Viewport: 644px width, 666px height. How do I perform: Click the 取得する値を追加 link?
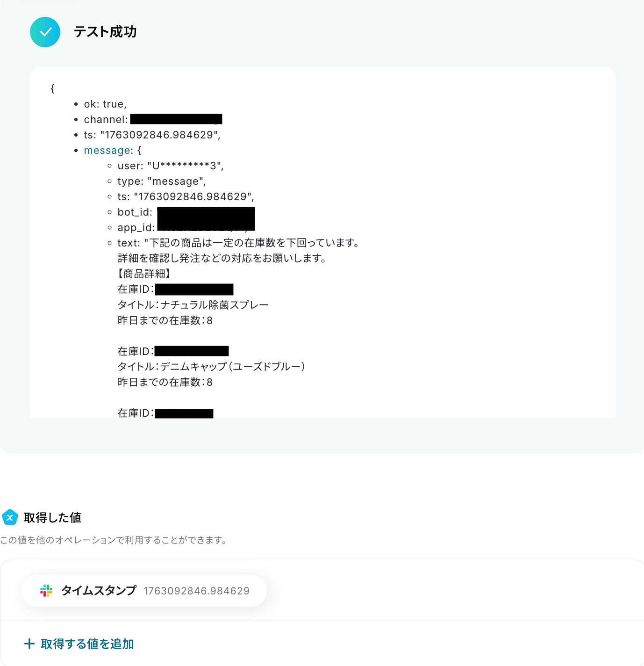(x=87, y=644)
